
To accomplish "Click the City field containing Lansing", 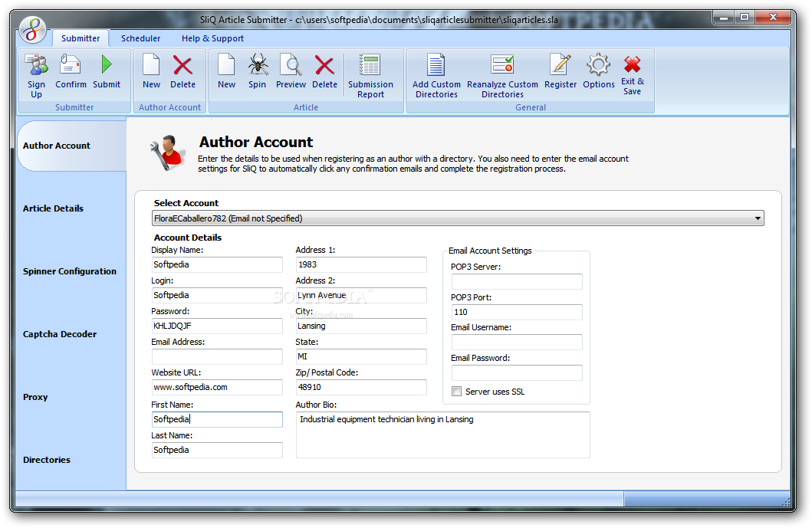I will click(x=361, y=326).
